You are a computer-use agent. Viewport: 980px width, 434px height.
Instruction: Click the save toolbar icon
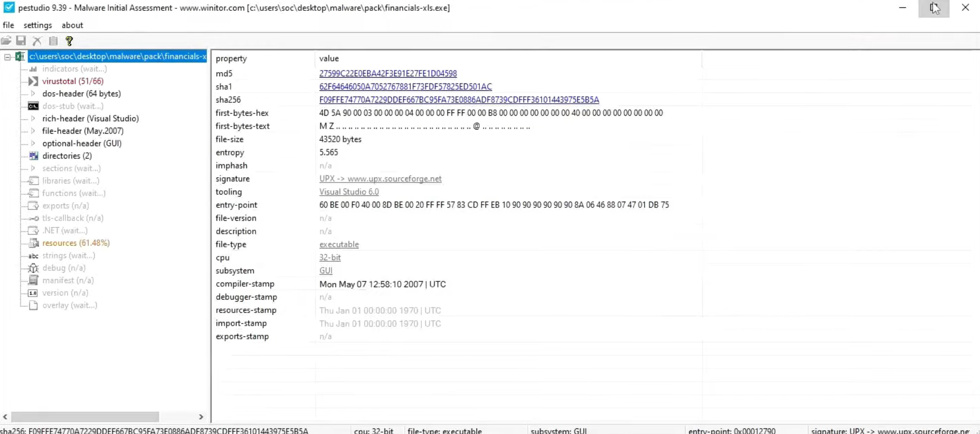coord(21,40)
